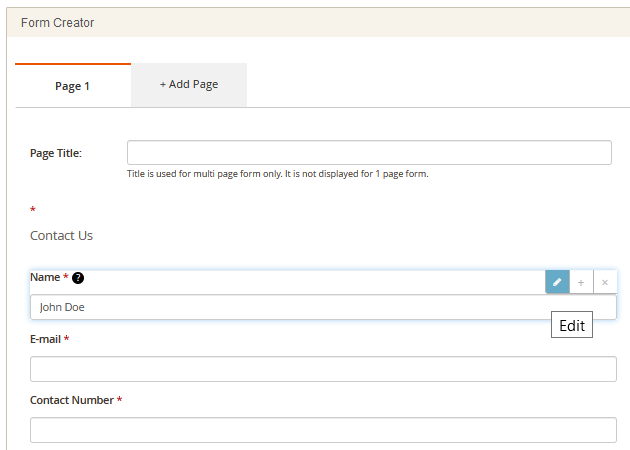Click the red asterisk above Contact Us
This screenshot has width=630, height=450.
(x=33, y=210)
